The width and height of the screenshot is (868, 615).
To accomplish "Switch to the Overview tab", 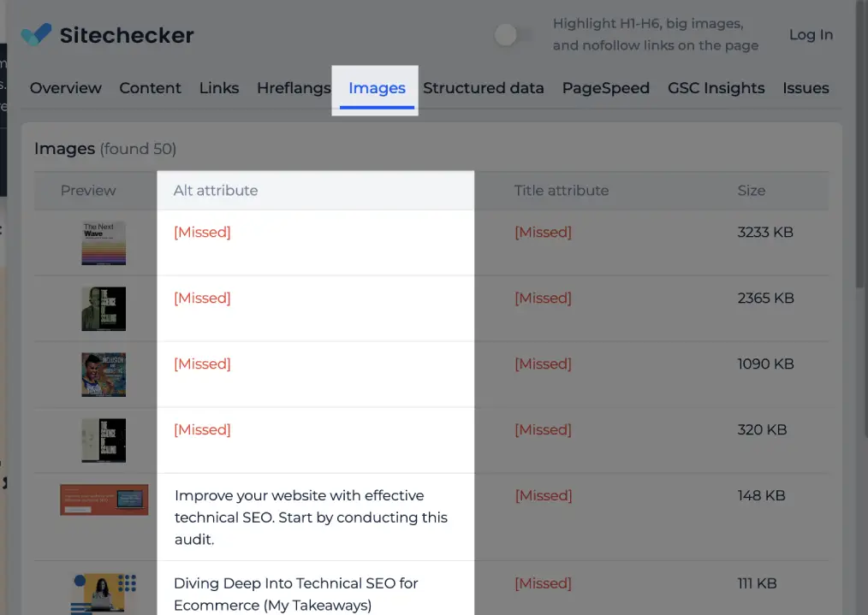I will point(65,88).
